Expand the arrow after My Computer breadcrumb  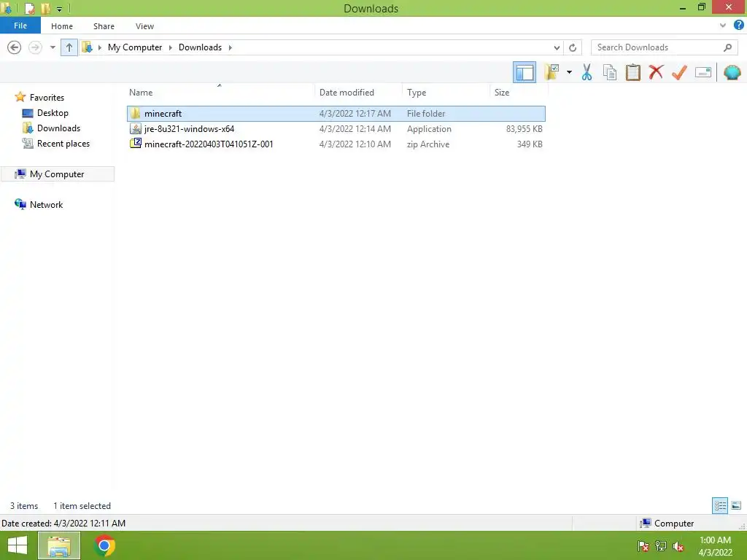pyautogui.click(x=171, y=47)
